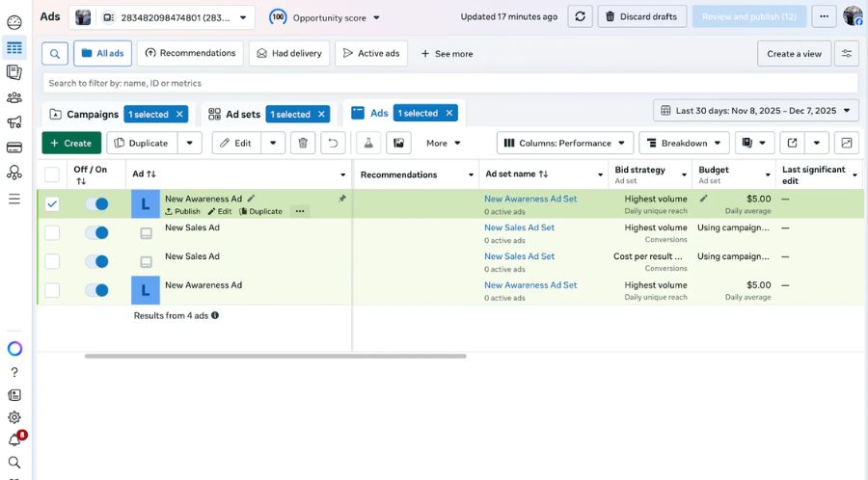This screenshot has height=480, width=868.
Task: Check the second New Sales Ad row checkbox
Action: point(52,261)
